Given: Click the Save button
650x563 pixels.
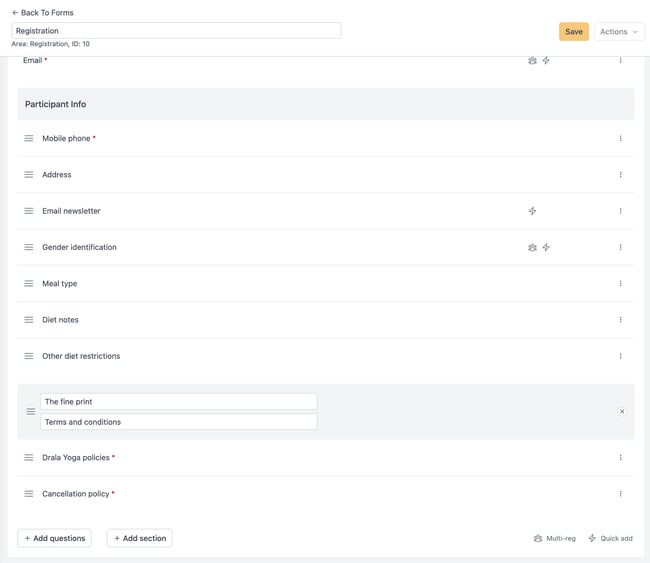Looking at the screenshot, I should click(574, 32).
